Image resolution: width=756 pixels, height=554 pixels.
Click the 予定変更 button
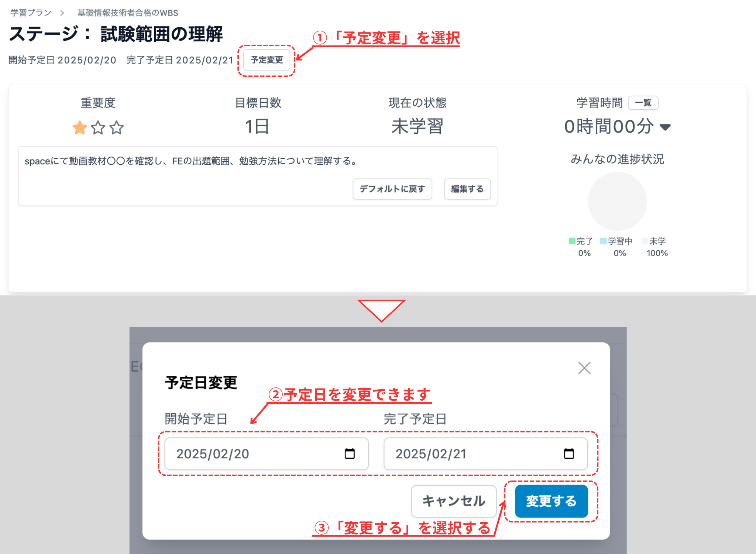(x=266, y=60)
